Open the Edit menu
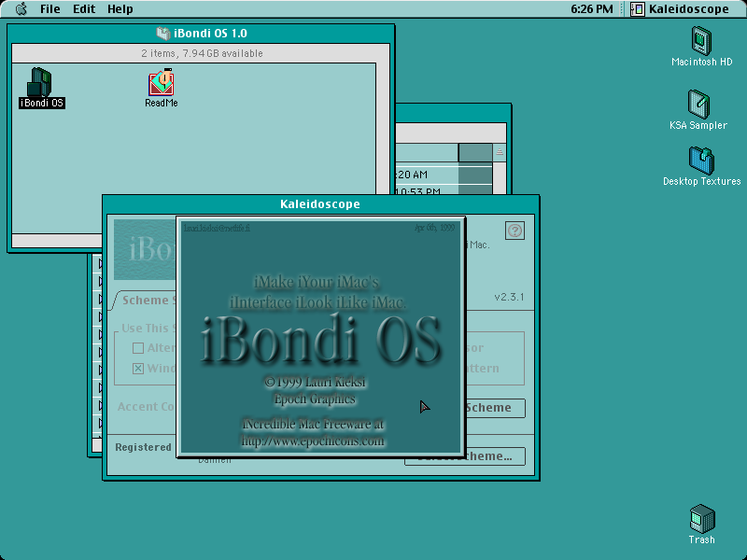 (84, 9)
